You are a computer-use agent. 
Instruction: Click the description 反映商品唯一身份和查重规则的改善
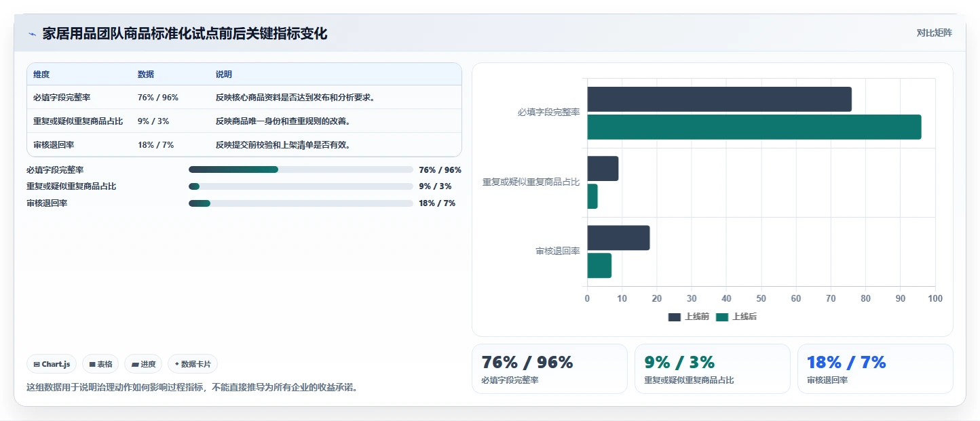pos(284,121)
